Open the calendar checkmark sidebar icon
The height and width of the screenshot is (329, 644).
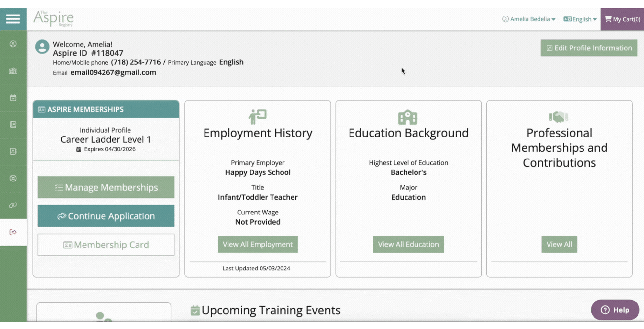click(x=13, y=98)
